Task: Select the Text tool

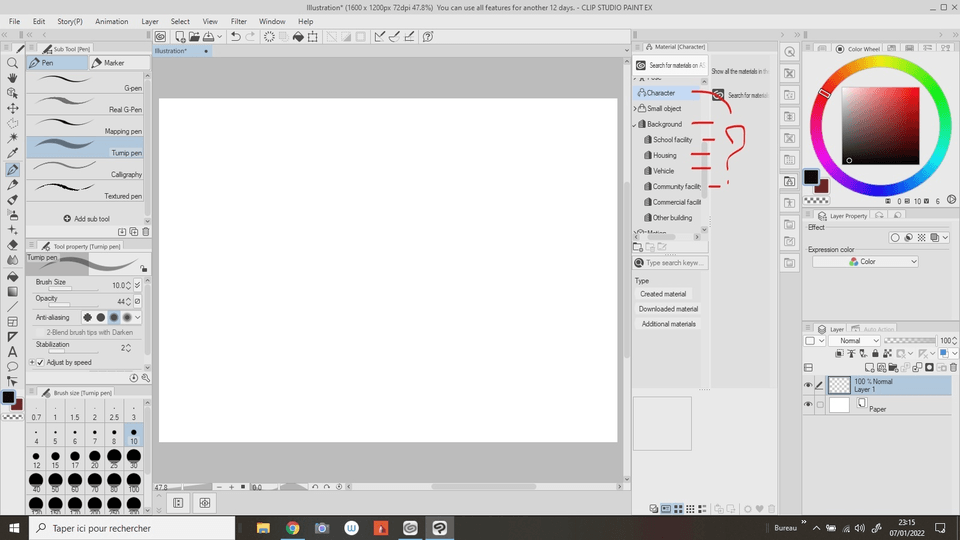Action: coord(12,351)
